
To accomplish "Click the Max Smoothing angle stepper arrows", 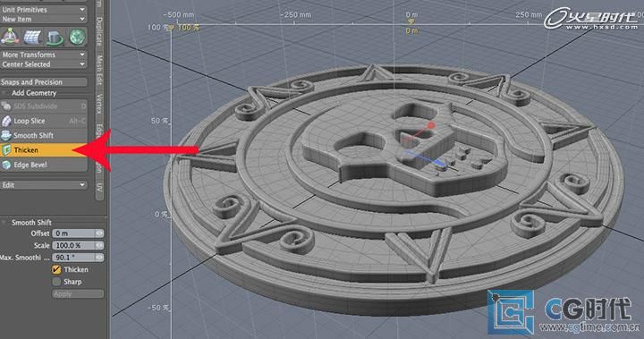I will tap(99, 258).
